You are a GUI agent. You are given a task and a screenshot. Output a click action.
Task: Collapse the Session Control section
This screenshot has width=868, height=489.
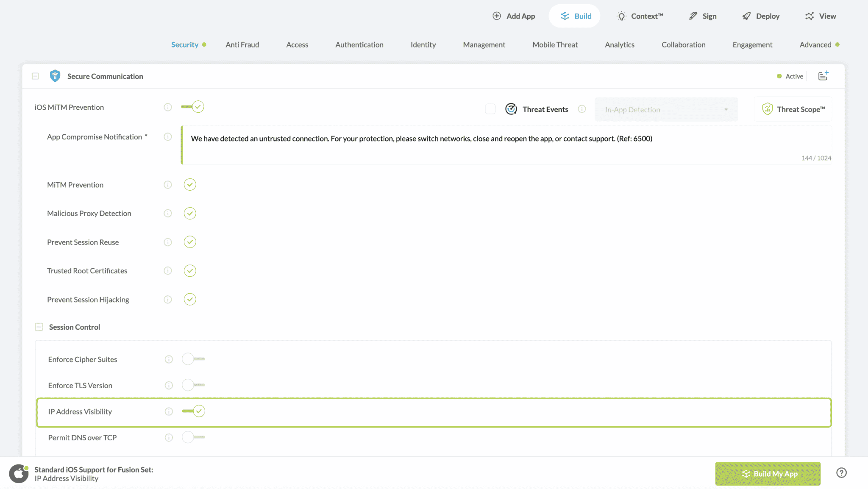[x=39, y=327]
